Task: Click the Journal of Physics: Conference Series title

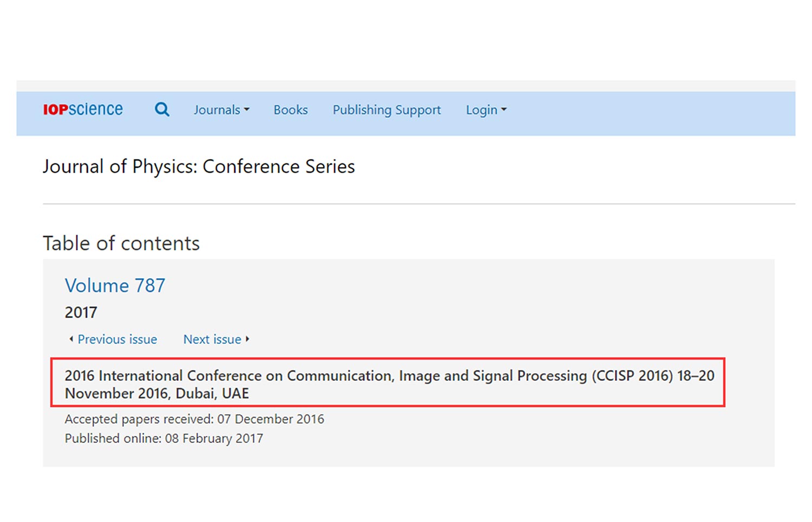Action: point(199,167)
